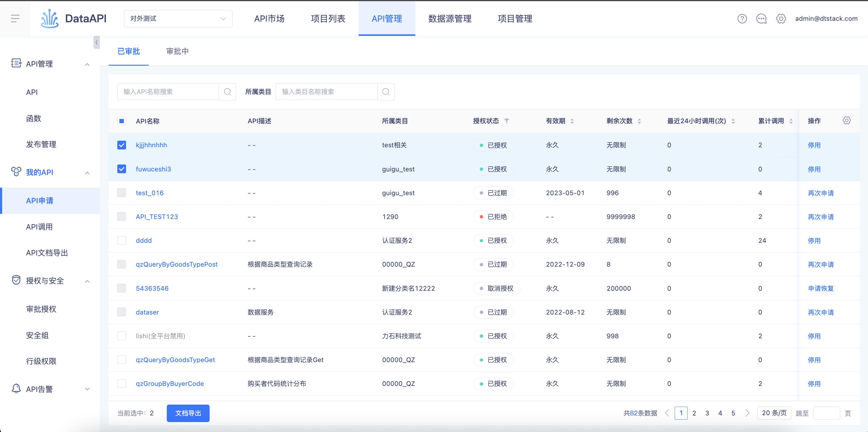Screen dimensions: 868x432
Task: Open 函数 in the sidebar
Action: point(33,118)
